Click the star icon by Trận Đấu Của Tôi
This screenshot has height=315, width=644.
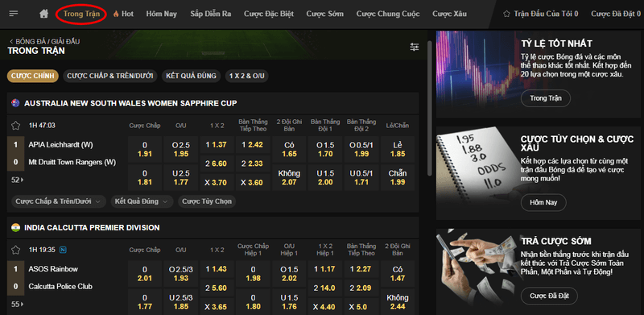(x=506, y=14)
